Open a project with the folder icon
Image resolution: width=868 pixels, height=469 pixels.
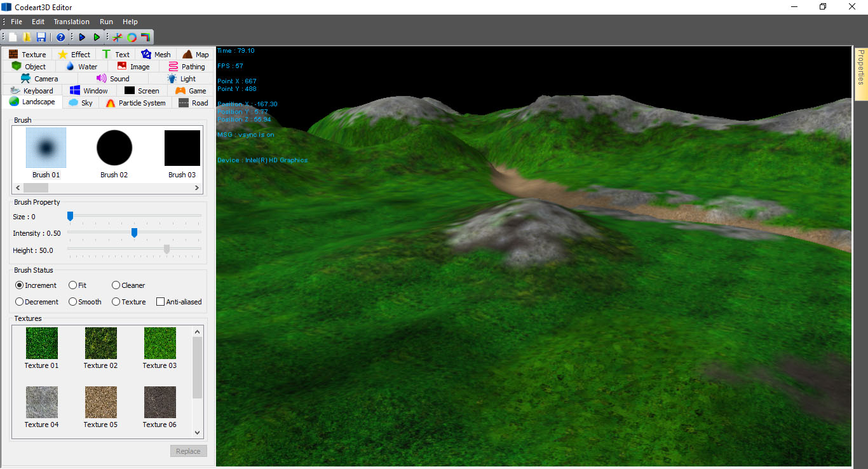point(27,37)
